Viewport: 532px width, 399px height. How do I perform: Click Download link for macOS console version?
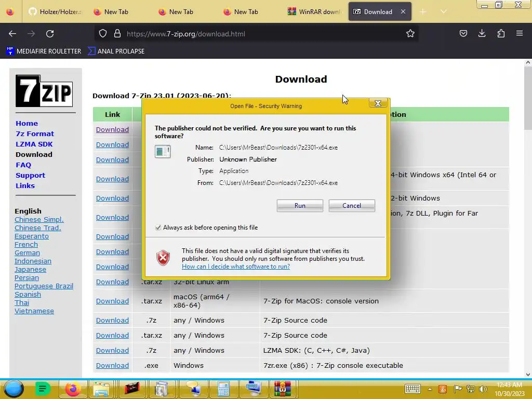coord(112,301)
